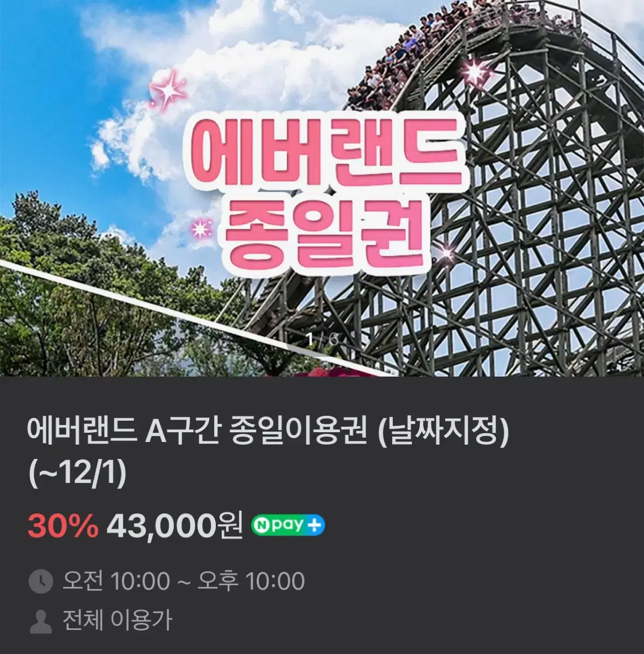Tap the 1/6 image page indicator
644x654 pixels.
[x=322, y=340]
